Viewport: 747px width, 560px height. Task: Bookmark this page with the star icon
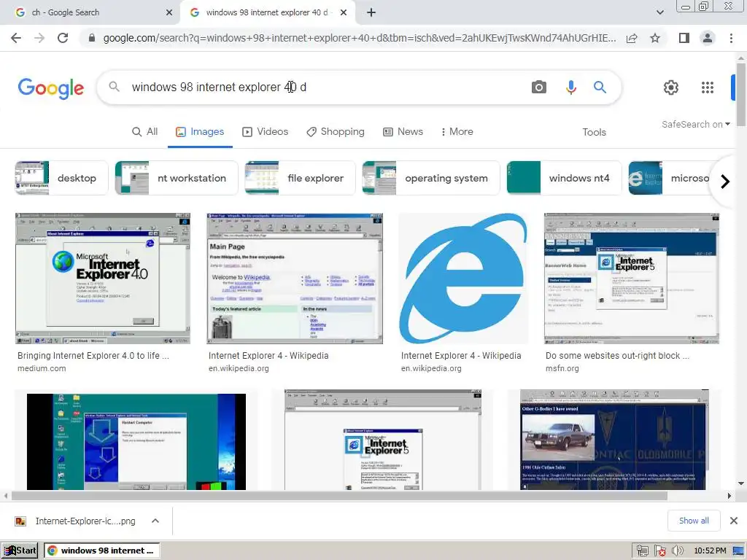pyautogui.click(x=655, y=38)
